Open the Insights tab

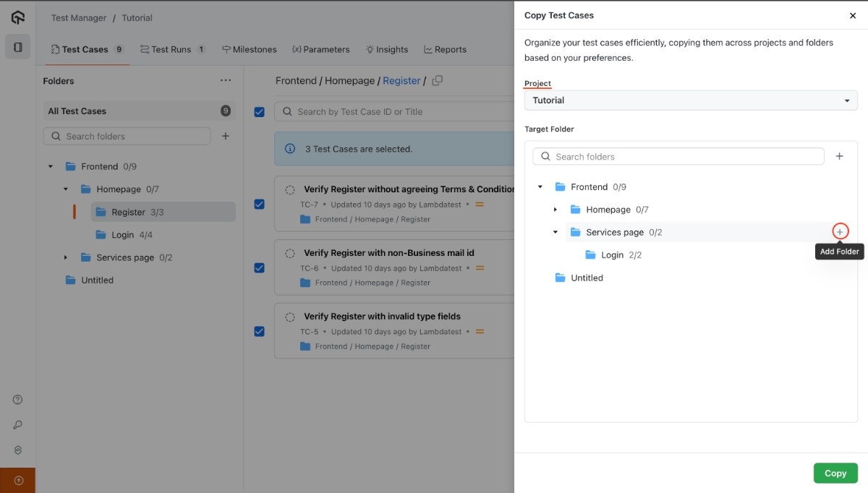(387, 49)
